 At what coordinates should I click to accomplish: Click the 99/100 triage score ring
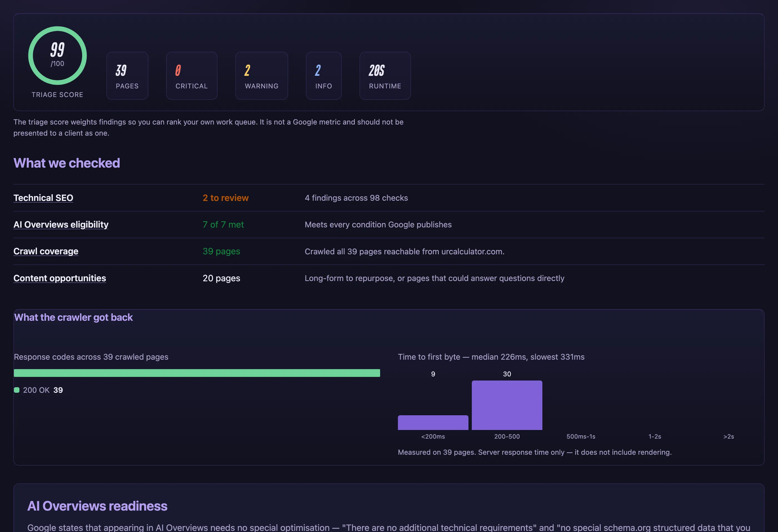(x=58, y=56)
